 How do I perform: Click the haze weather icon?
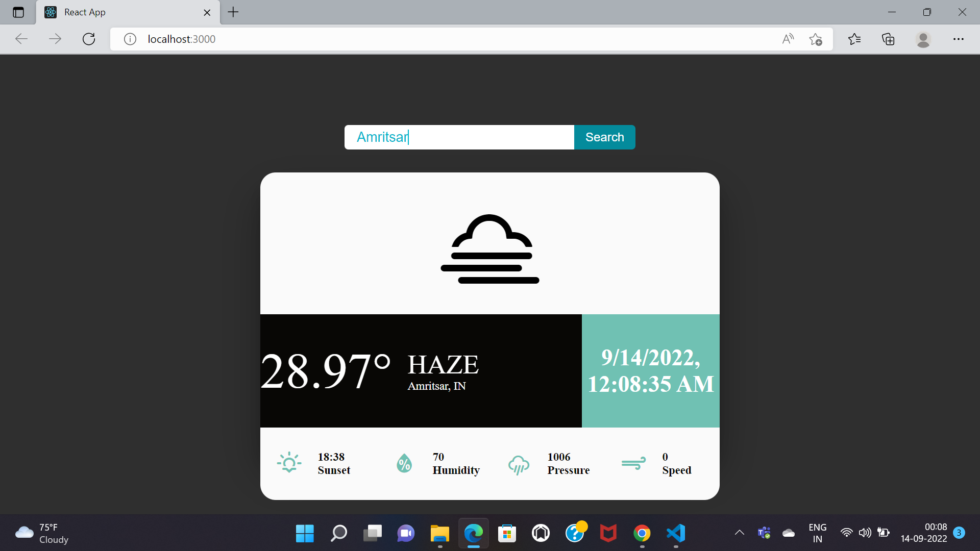(489, 250)
